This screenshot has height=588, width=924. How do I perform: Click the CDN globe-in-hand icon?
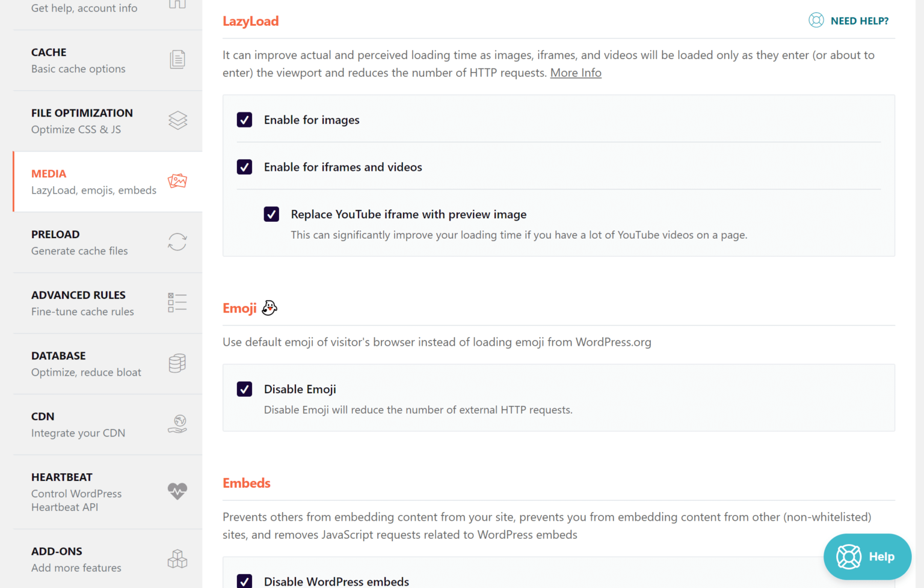(x=177, y=424)
